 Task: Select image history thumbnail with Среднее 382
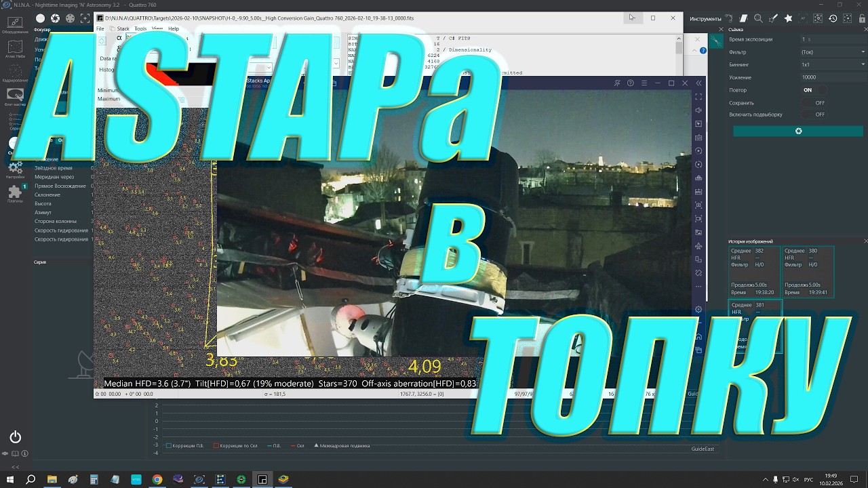coord(755,272)
